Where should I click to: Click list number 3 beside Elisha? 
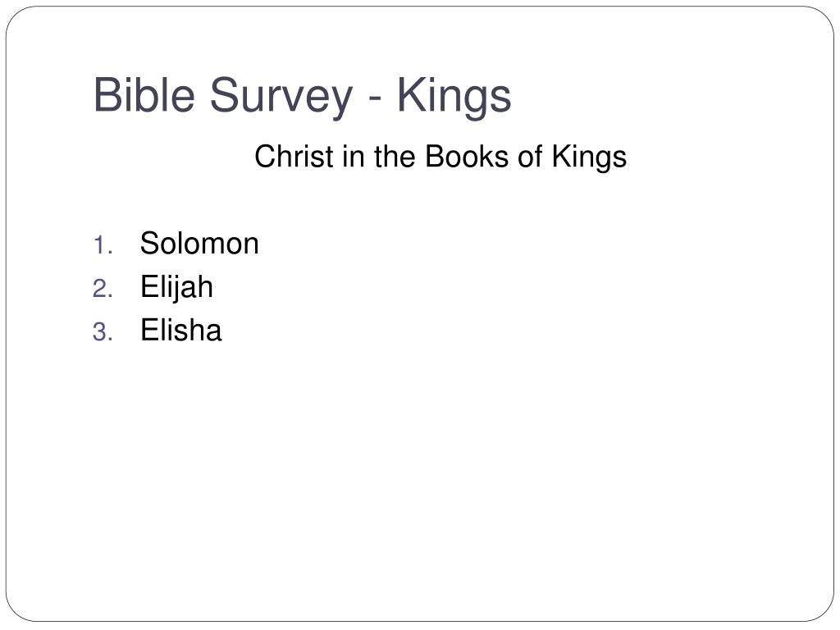(x=103, y=332)
